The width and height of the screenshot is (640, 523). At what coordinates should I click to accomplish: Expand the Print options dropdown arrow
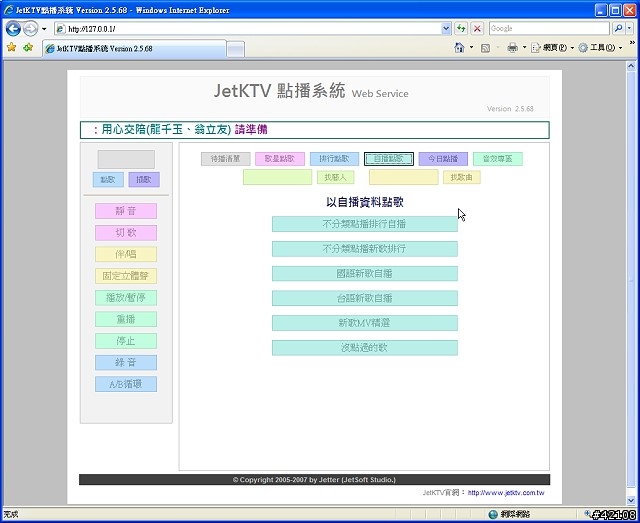(x=524, y=48)
